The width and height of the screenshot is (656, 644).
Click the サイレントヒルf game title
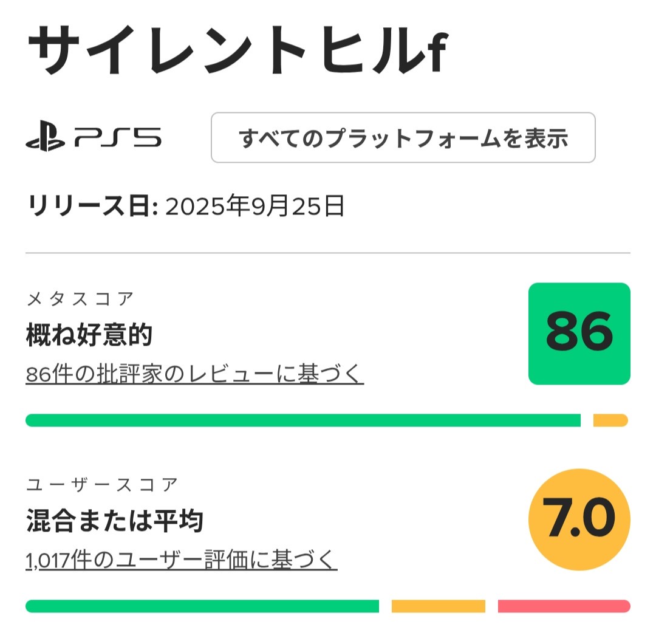click(237, 51)
